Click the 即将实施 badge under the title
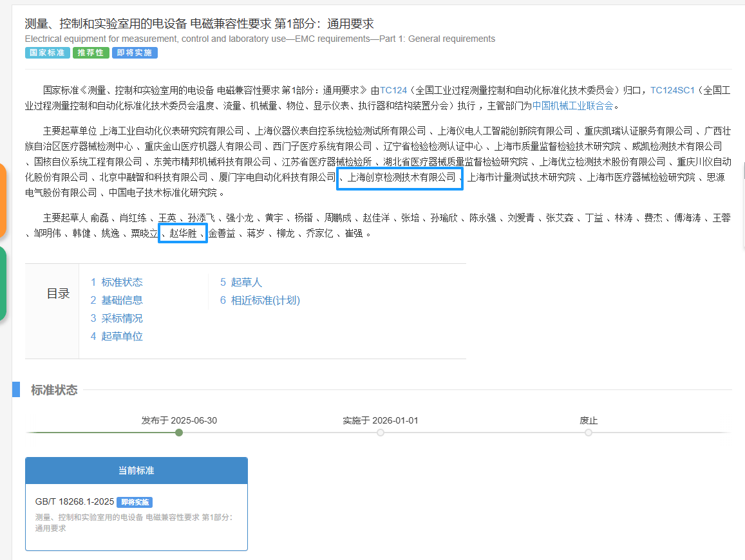This screenshot has height=560, width=745. (135, 53)
